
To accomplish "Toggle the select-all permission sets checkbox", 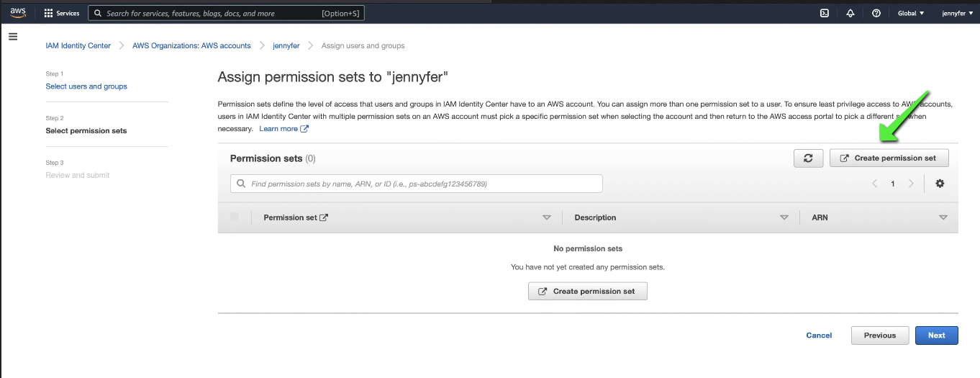I will [235, 217].
